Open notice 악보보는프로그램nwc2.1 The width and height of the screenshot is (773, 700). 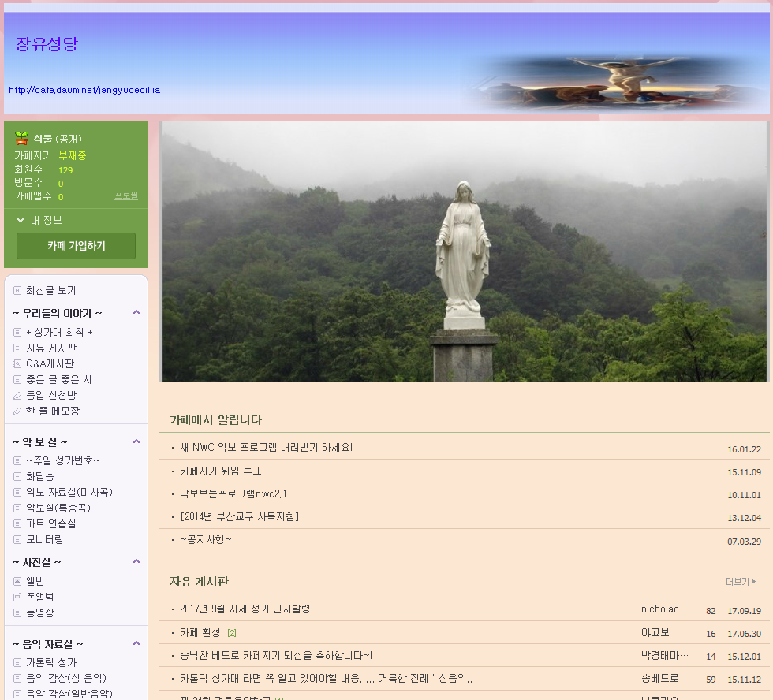pos(233,493)
